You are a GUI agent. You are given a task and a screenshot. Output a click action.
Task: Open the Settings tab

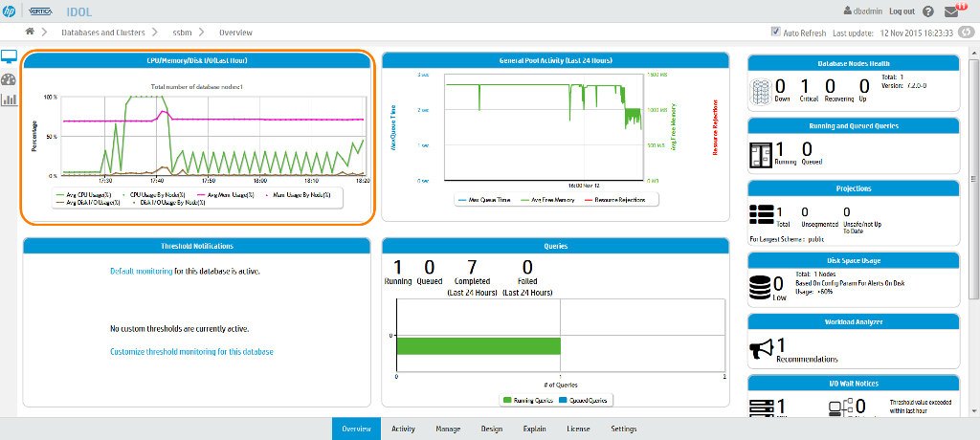point(624,429)
